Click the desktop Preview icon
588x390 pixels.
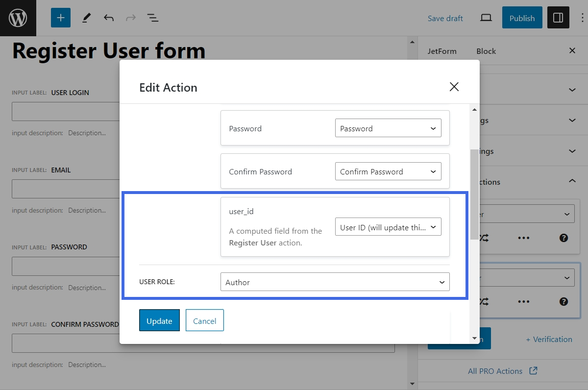[x=486, y=18]
